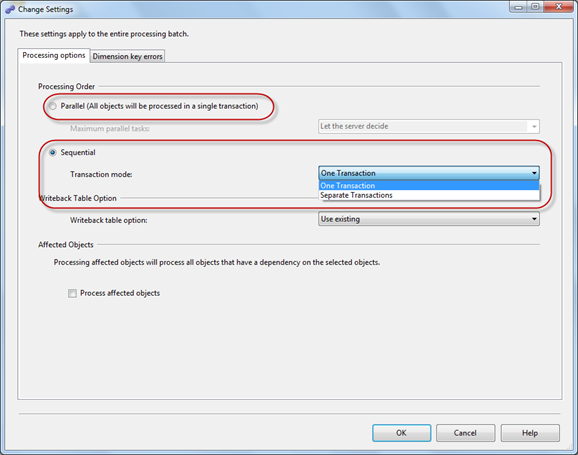
Task: Select the Sequential radio button
Action: pyautogui.click(x=53, y=152)
